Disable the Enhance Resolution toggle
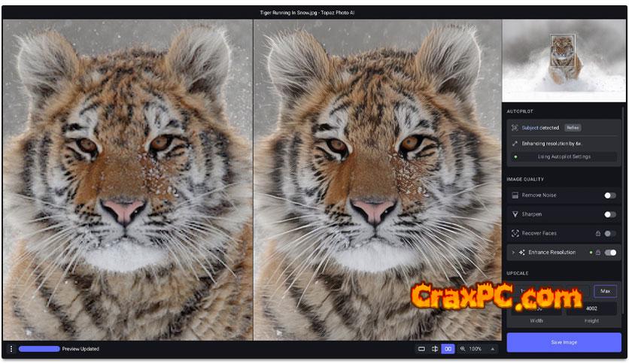The image size is (629, 364). 610,253
